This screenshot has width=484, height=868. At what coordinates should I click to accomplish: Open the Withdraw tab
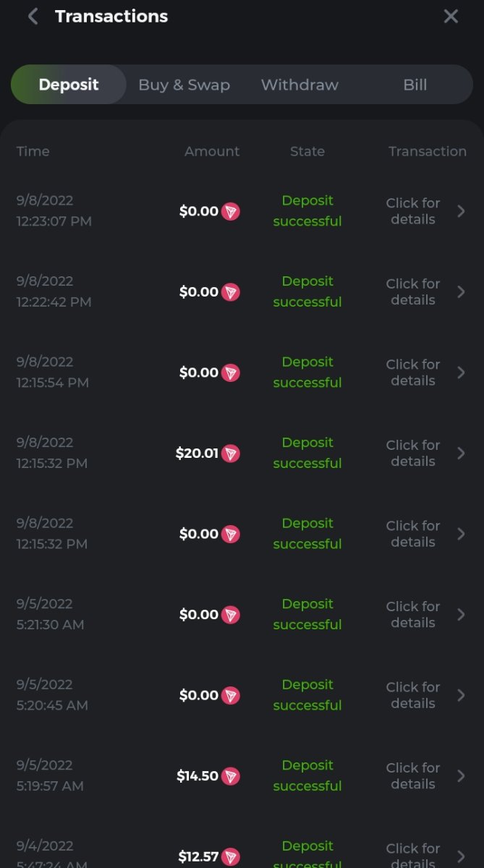300,85
